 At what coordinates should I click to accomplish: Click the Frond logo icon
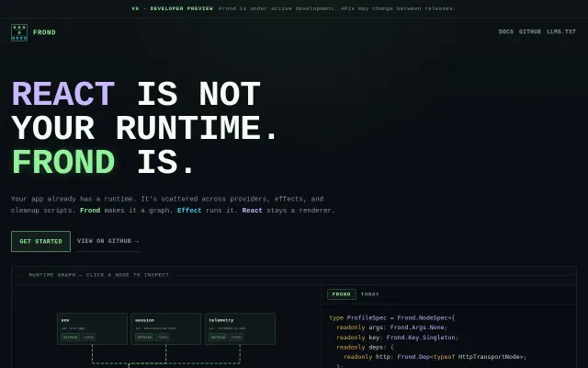pos(19,33)
